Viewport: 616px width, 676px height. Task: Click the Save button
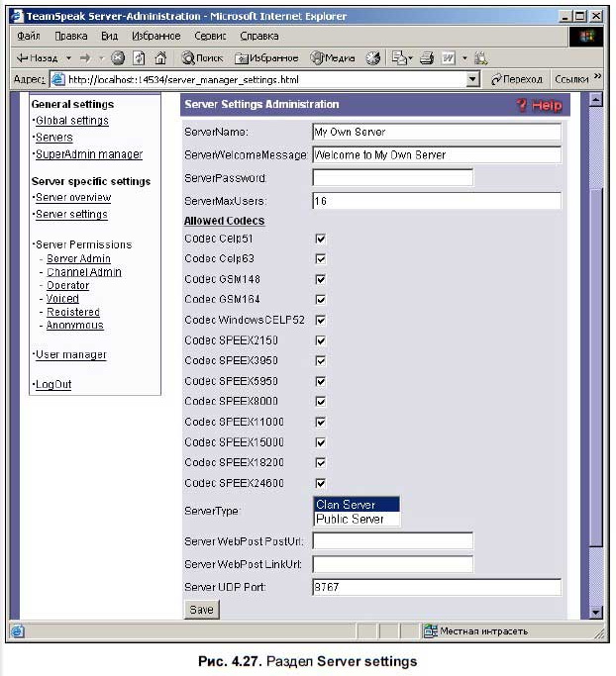tap(201, 610)
